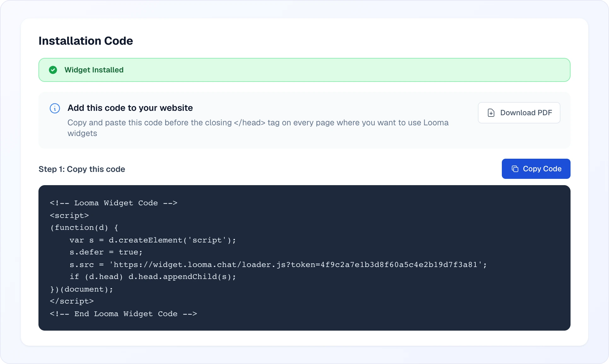This screenshot has height=364, width=609.
Task: Click the Looma Widget Code comment line
Action: (113, 203)
